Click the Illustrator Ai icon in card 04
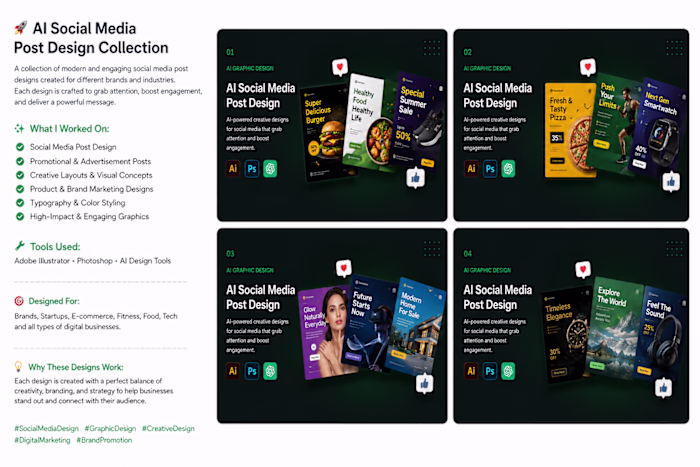Image resolution: width=700 pixels, height=467 pixels. pyautogui.click(x=471, y=371)
